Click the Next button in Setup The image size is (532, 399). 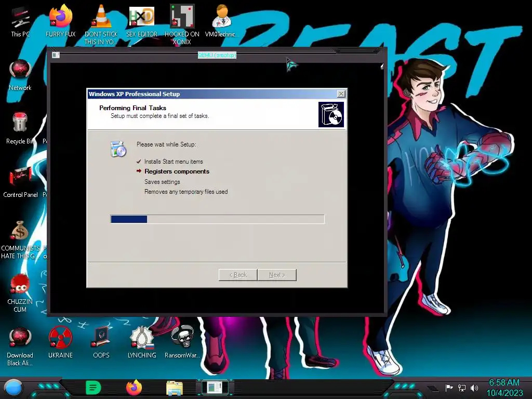(x=277, y=275)
